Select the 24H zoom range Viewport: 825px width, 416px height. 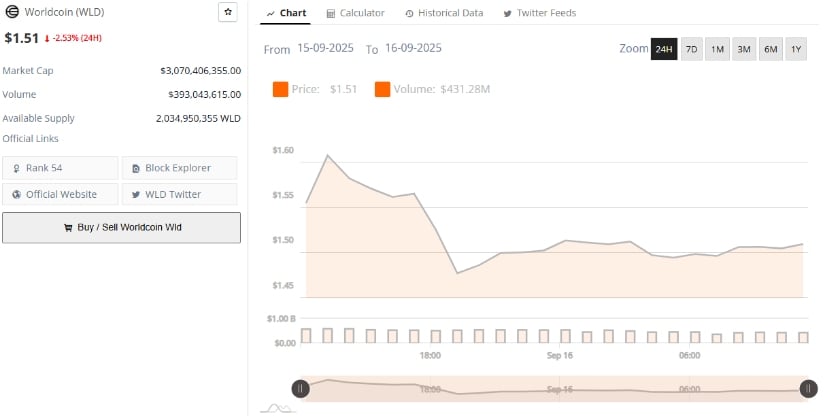pyautogui.click(x=664, y=49)
